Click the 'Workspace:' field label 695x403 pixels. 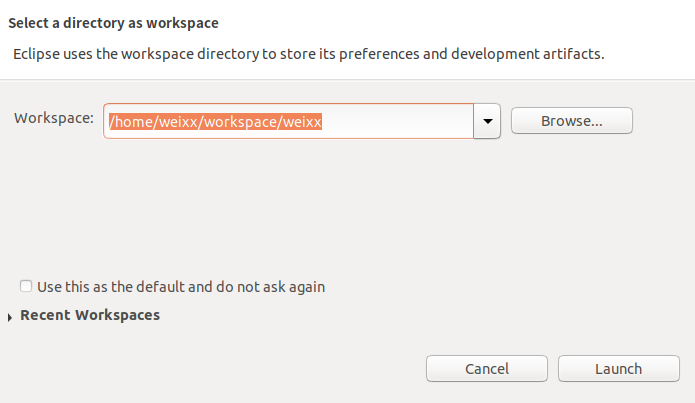[x=54, y=118]
